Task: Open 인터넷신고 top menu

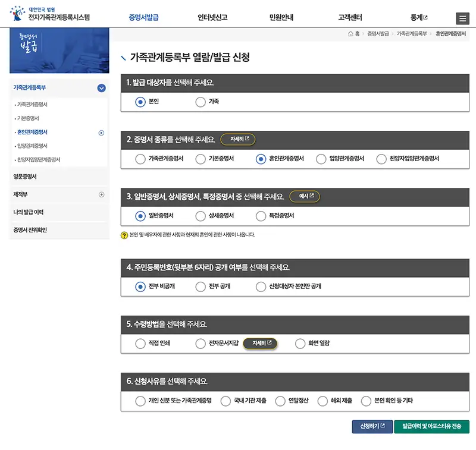Action: click(212, 18)
